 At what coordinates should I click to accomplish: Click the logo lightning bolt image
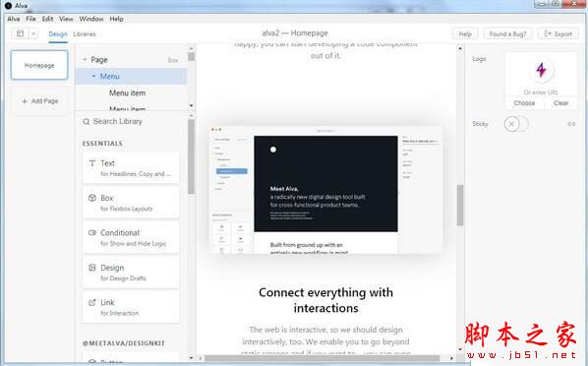[x=541, y=70]
